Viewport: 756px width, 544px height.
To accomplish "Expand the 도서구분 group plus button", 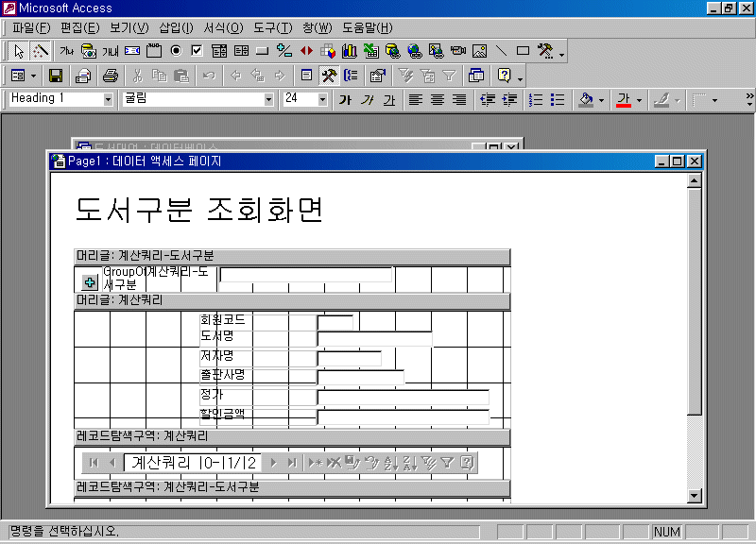I will point(90,281).
